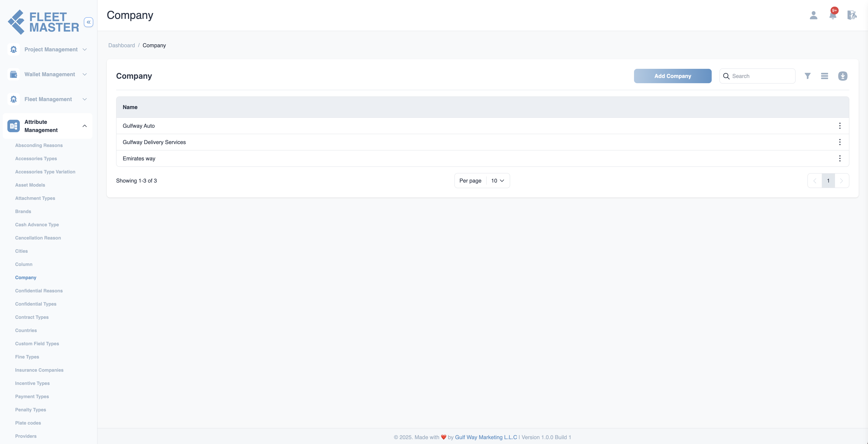Open Column menu item
Image resolution: width=868 pixels, height=444 pixels.
point(23,264)
